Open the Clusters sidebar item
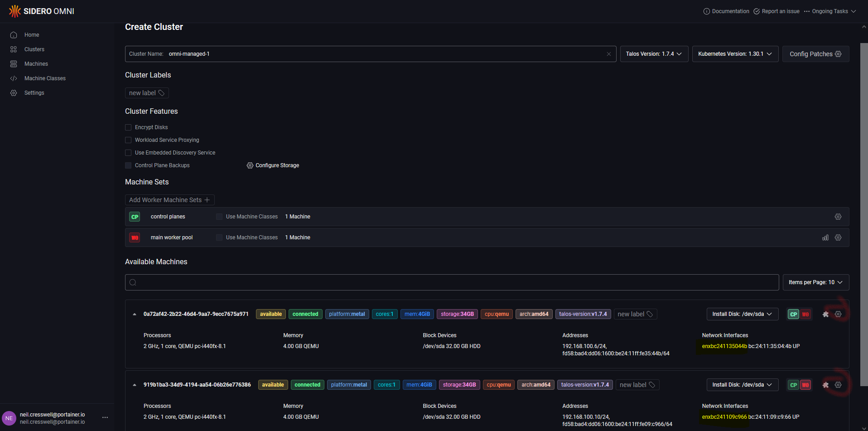 34,49
